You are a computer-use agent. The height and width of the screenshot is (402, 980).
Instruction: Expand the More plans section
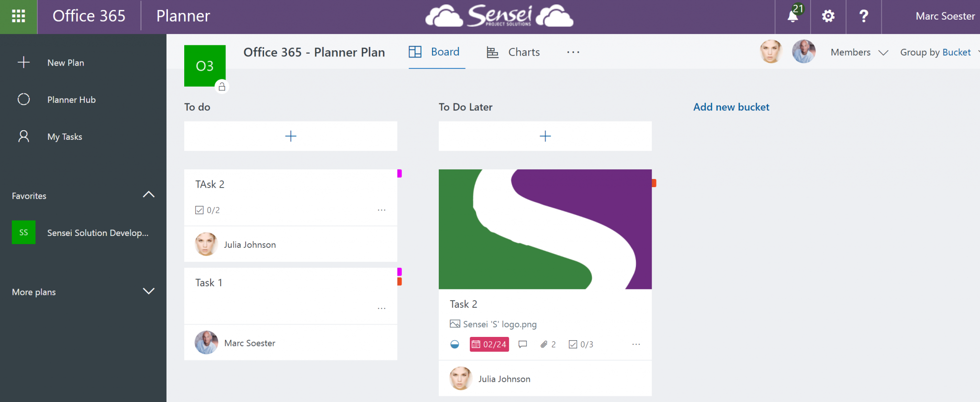(149, 291)
